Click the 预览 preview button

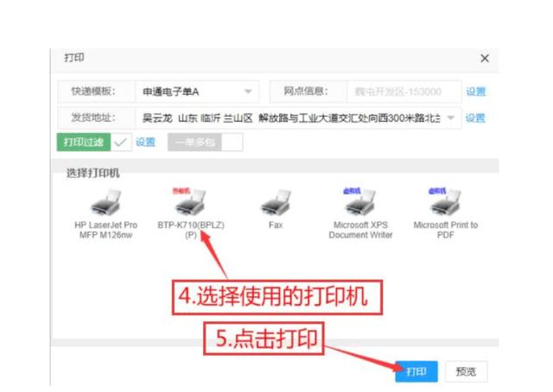coord(466,371)
